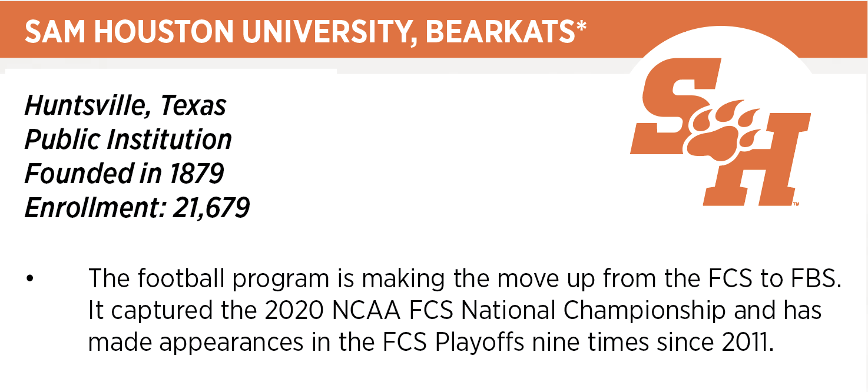Viewport: 868px width, 392px height.
Task: Click the paw print in the logo
Action: click(x=719, y=132)
